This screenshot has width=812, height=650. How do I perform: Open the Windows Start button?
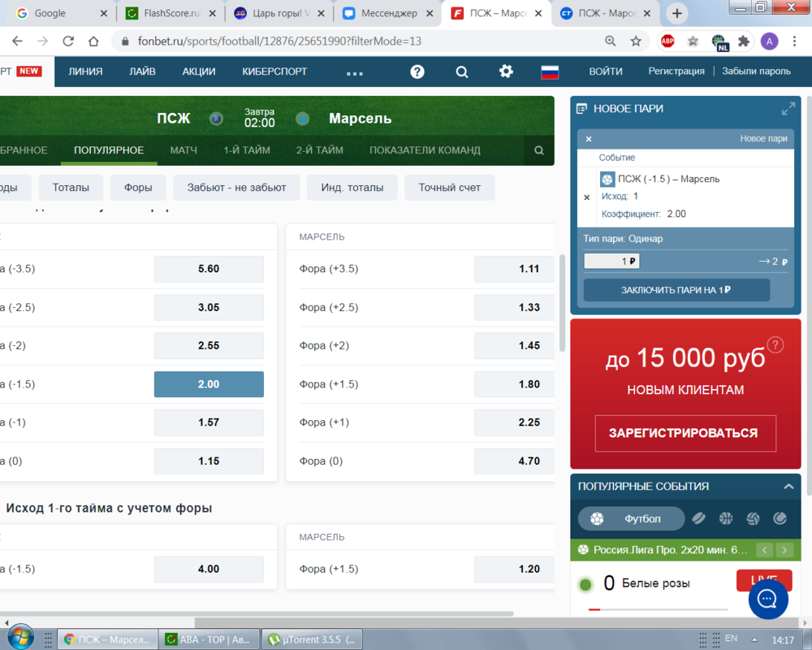pos(21,638)
